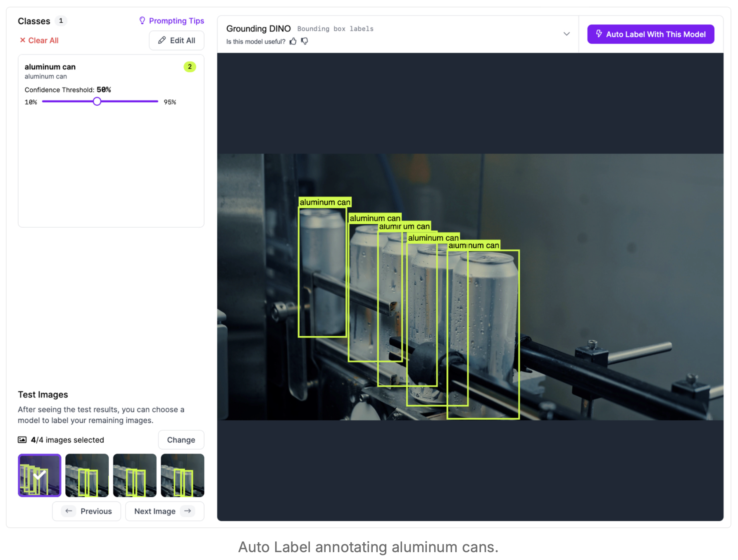Click the red X Clear All icon
The width and height of the screenshot is (738, 560).
[x=23, y=40]
